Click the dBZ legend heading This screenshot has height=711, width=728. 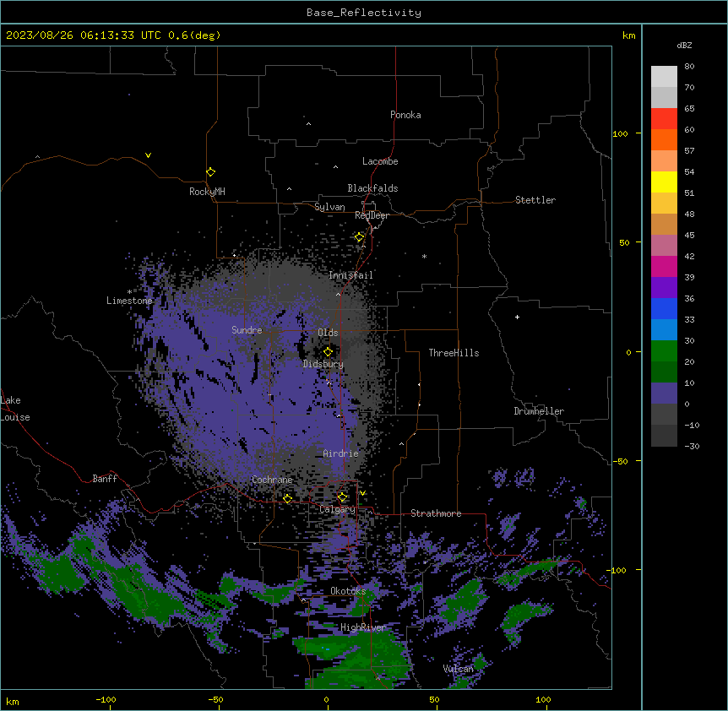[684, 45]
